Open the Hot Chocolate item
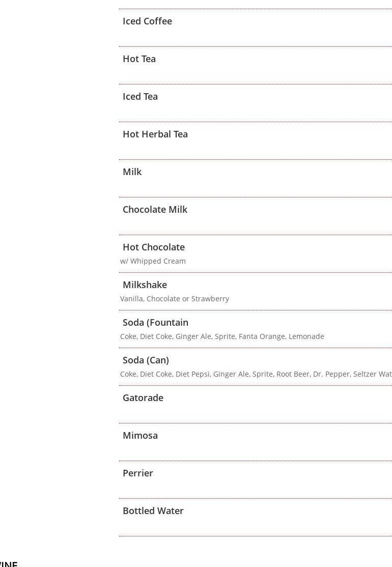 154,247
